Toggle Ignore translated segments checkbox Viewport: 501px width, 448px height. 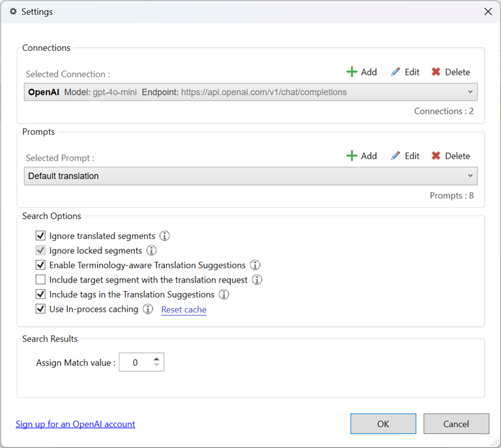(40, 236)
